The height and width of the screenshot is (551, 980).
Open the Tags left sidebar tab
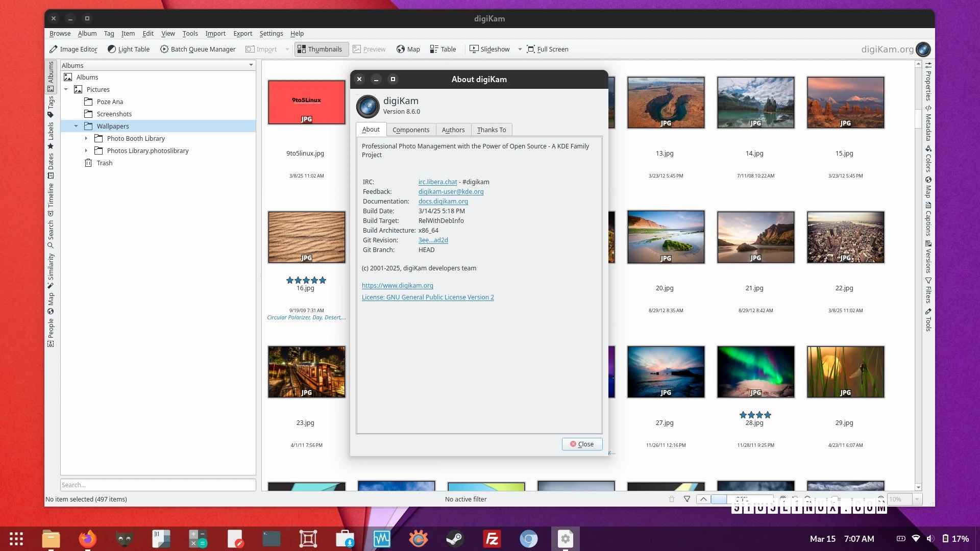(x=51, y=106)
